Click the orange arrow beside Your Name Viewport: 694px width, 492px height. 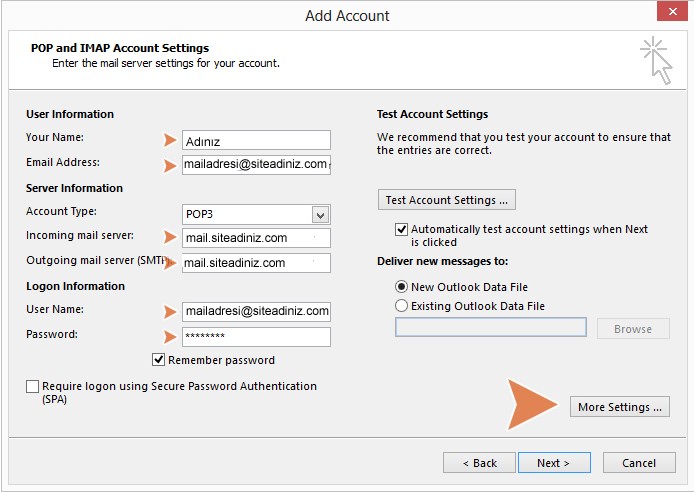(x=170, y=140)
